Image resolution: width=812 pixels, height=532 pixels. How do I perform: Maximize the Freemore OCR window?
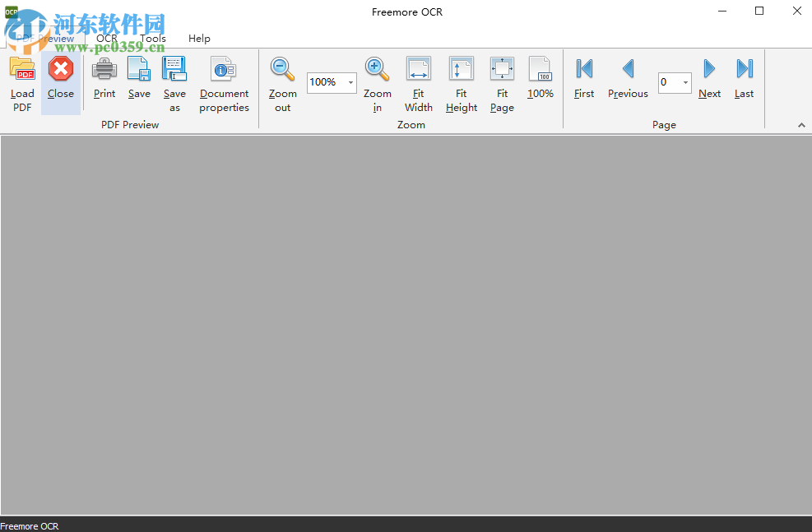(759, 11)
